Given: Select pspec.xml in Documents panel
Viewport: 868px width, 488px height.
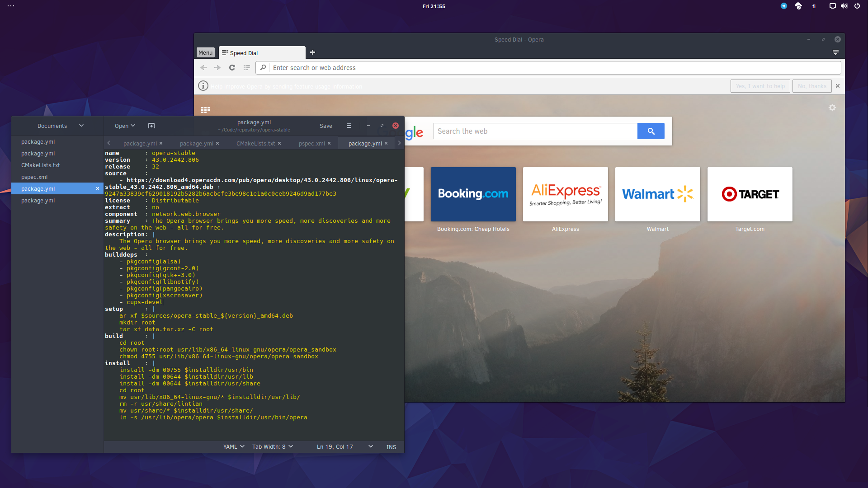Looking at the screenshot, I should pyautogui.click(x=57, y=177).
